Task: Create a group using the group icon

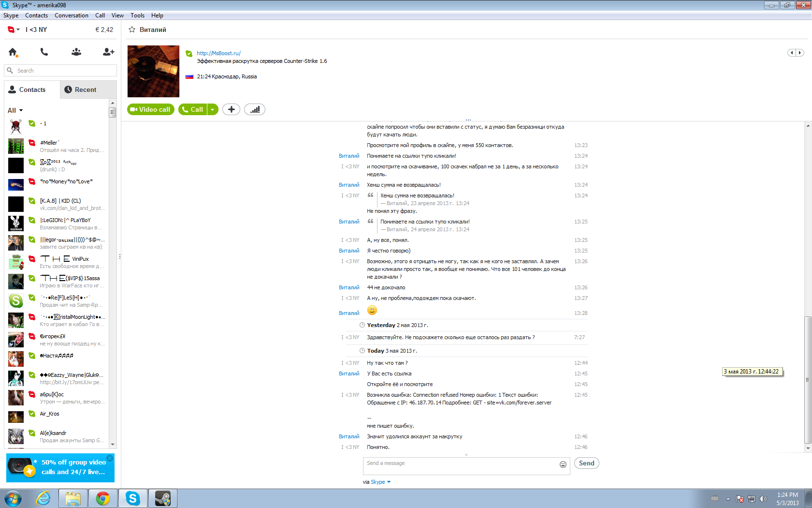Action: tap(76, 52)
